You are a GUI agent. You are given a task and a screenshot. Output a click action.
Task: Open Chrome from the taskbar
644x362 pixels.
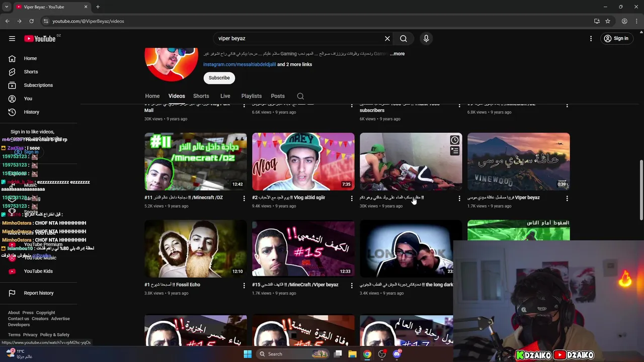[367, 354]
